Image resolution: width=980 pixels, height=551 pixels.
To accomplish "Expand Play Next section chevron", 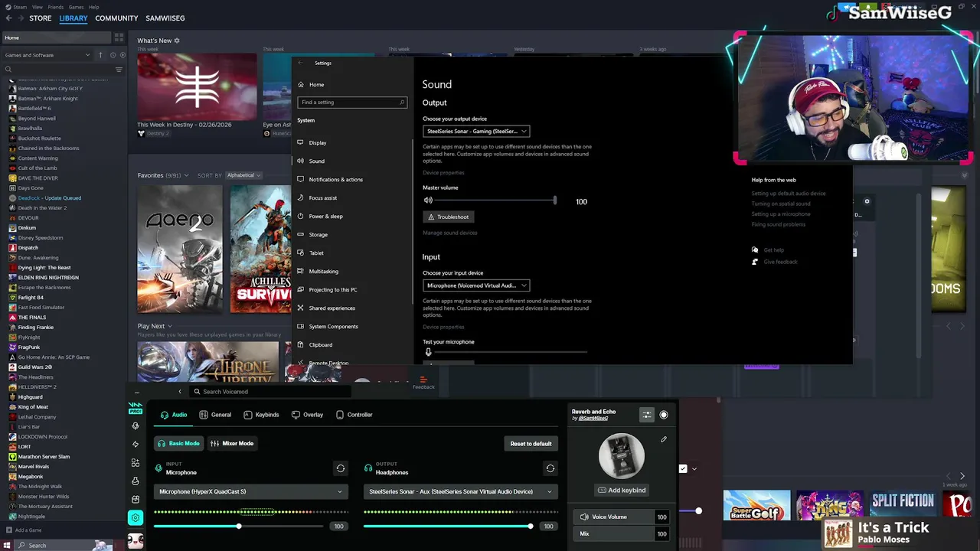I will [x=169, y=326].
